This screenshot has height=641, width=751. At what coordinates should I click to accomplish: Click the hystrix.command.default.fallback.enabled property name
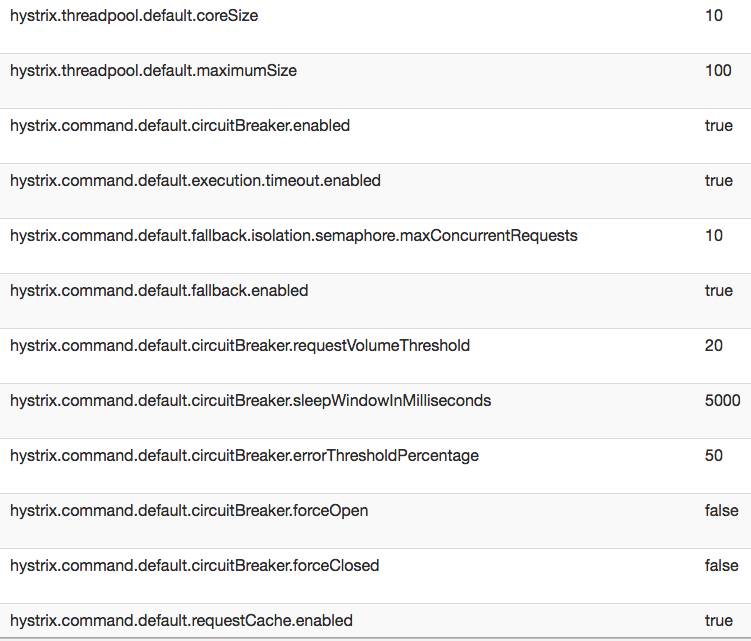(x=159, y=291)
